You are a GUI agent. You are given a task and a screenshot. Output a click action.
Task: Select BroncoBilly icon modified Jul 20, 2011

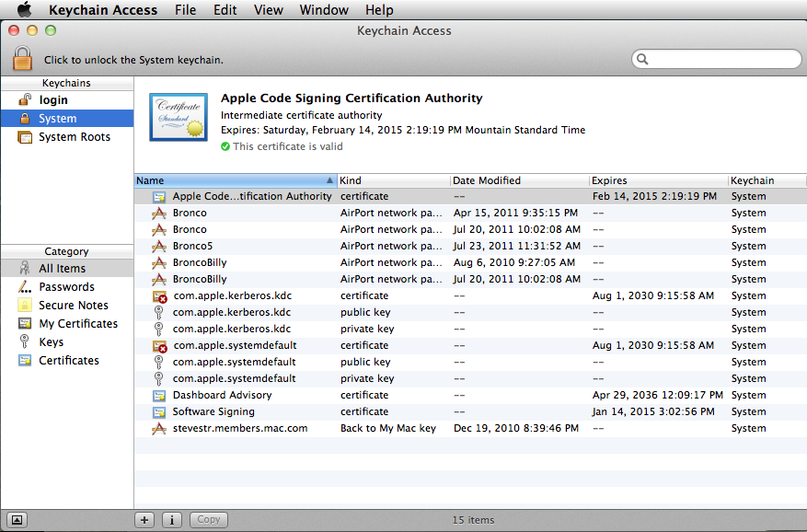[159, 280]
